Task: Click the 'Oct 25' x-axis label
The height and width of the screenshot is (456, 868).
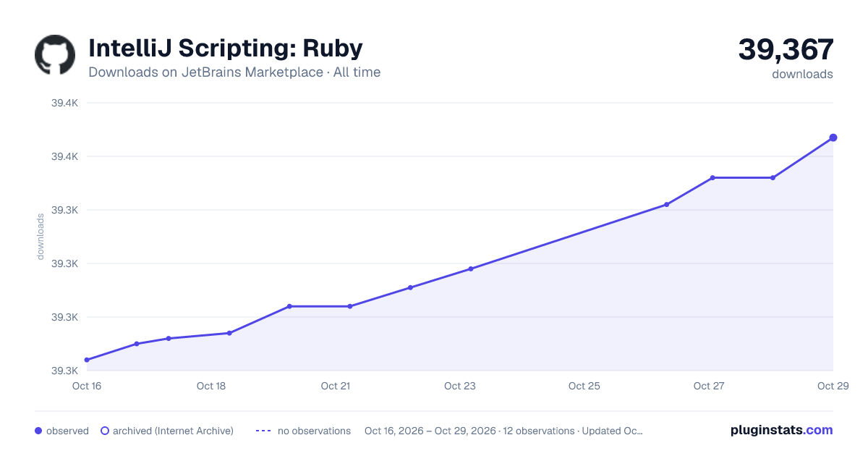Action: tap(584, 386)
